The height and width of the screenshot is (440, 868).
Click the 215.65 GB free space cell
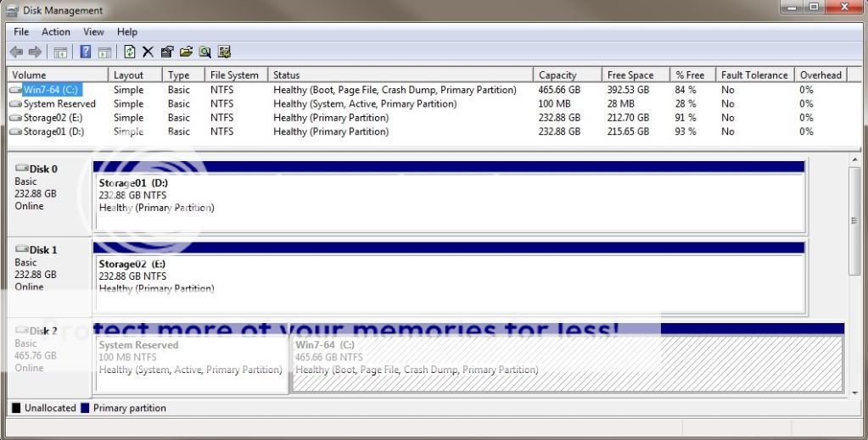[628, 131]
